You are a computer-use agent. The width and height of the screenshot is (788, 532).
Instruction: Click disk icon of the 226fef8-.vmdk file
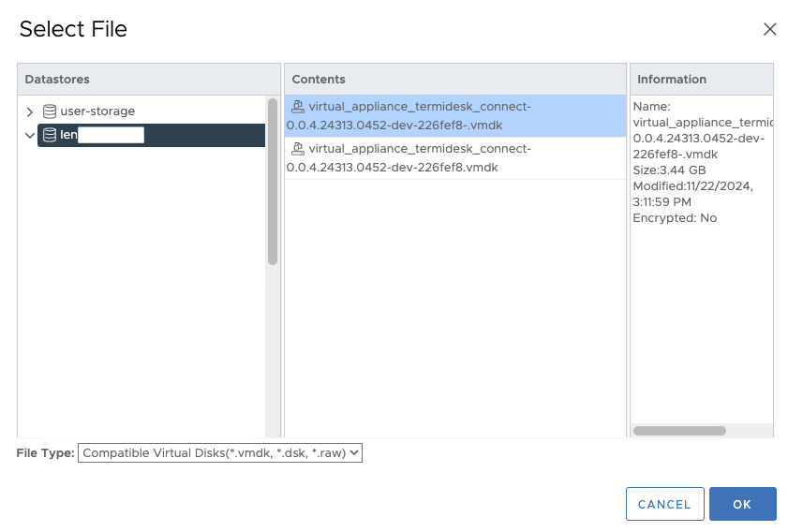(x=298, y=107)
